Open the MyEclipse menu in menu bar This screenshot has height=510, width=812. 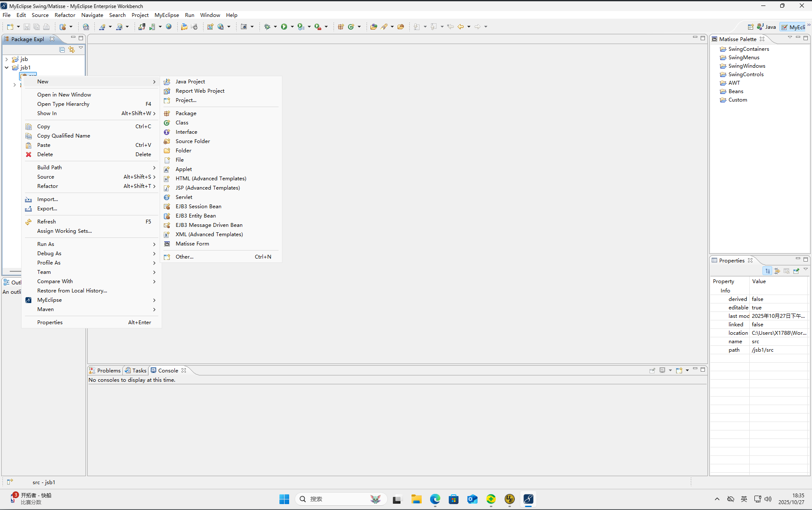[167, 15]
